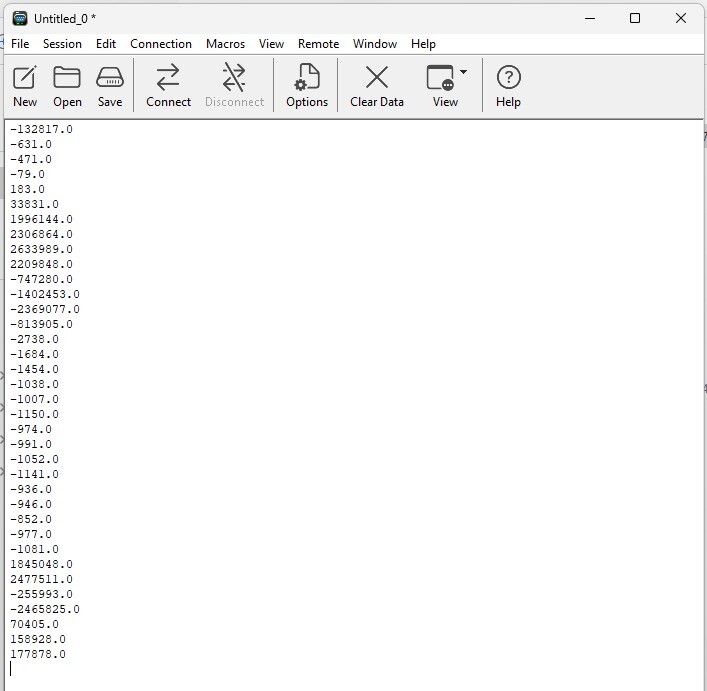Click the value -1454.0
707x691 pixels.
(x=35, y=369)
